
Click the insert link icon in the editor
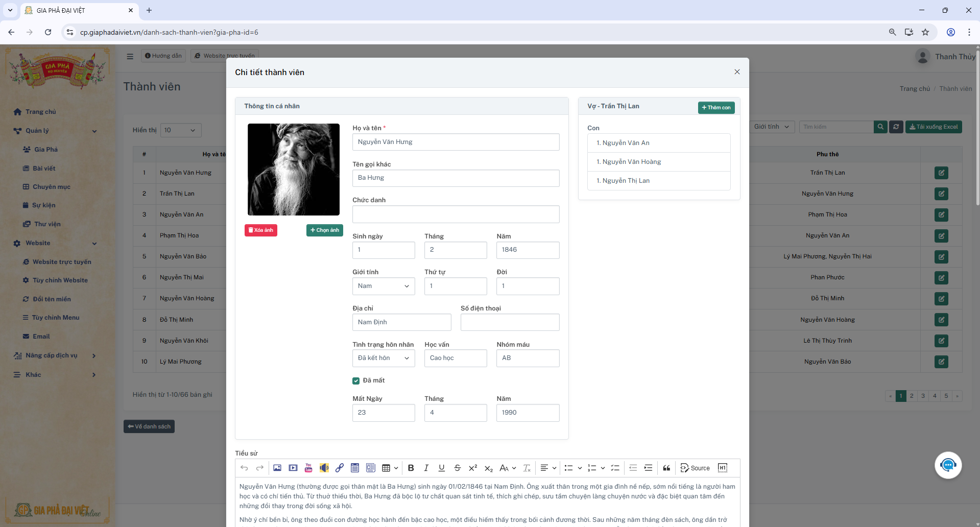click(x=340, y=468)
